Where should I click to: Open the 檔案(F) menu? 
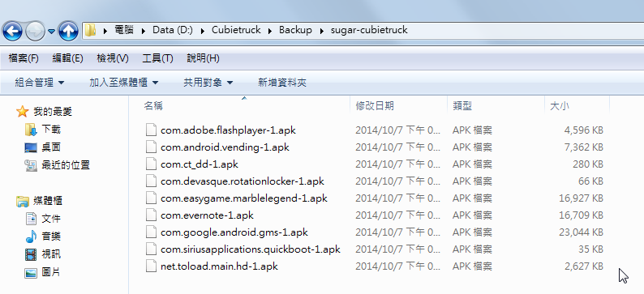(24, 58)
